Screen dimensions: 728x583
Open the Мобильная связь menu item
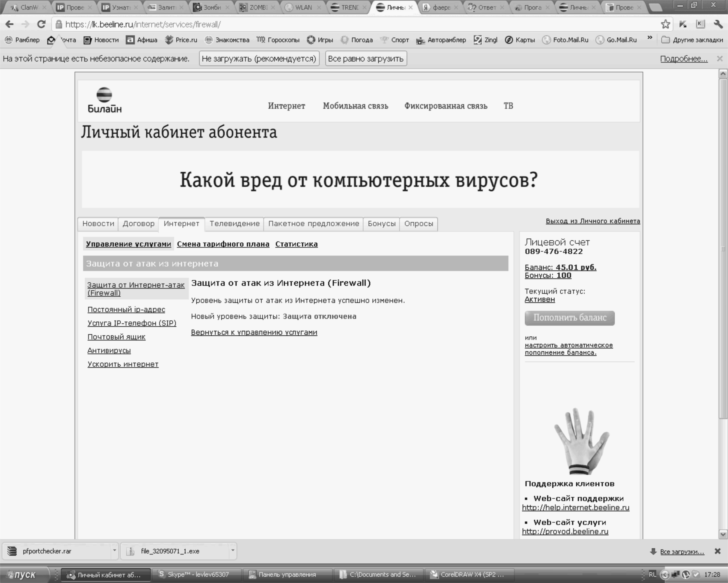(355, 106)
